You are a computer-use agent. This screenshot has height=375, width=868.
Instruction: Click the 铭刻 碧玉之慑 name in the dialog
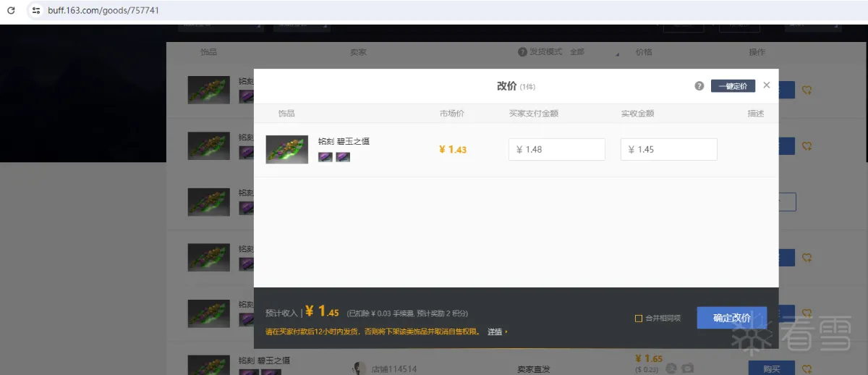coord(344,141)
